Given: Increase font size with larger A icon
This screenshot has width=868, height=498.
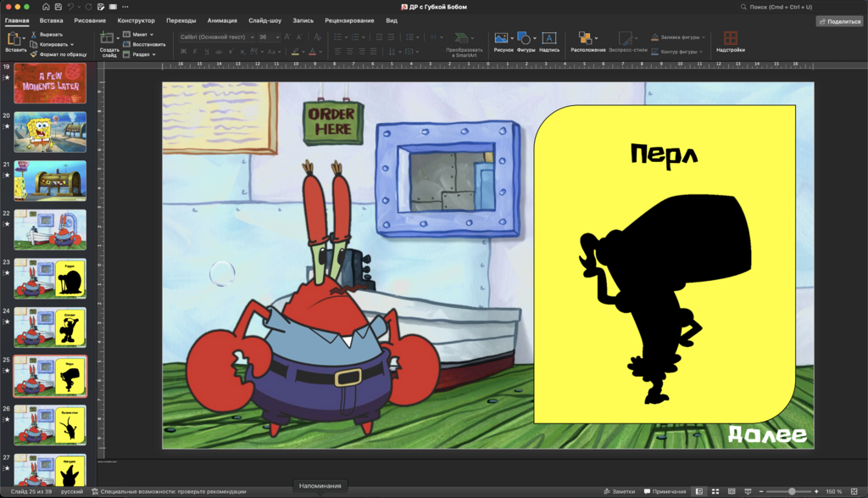Looking at the screenshot, I should tap(287, 37).
